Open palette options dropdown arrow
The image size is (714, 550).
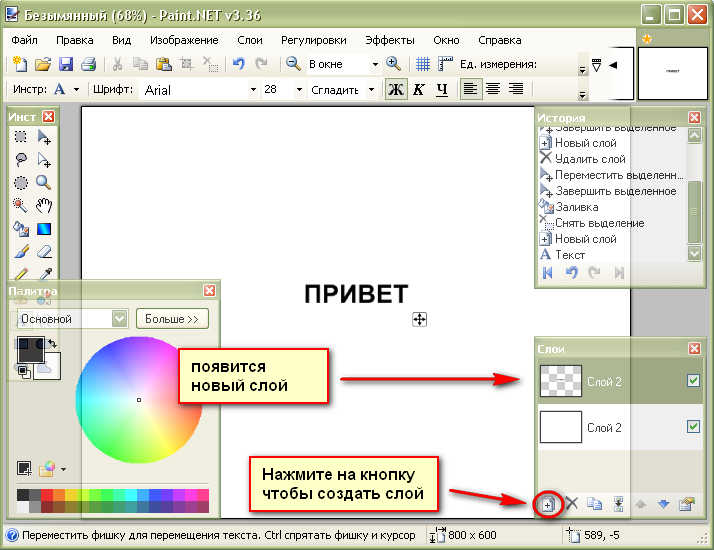point(63,469)
